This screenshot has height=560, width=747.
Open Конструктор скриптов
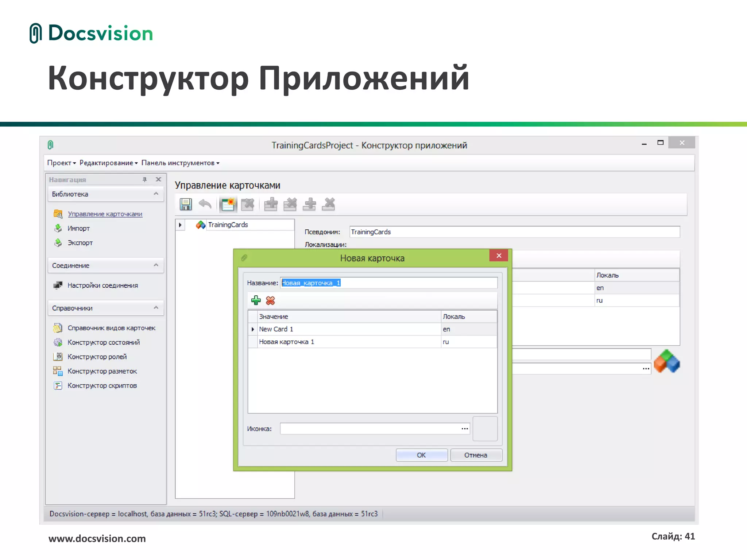pos(102,386)
